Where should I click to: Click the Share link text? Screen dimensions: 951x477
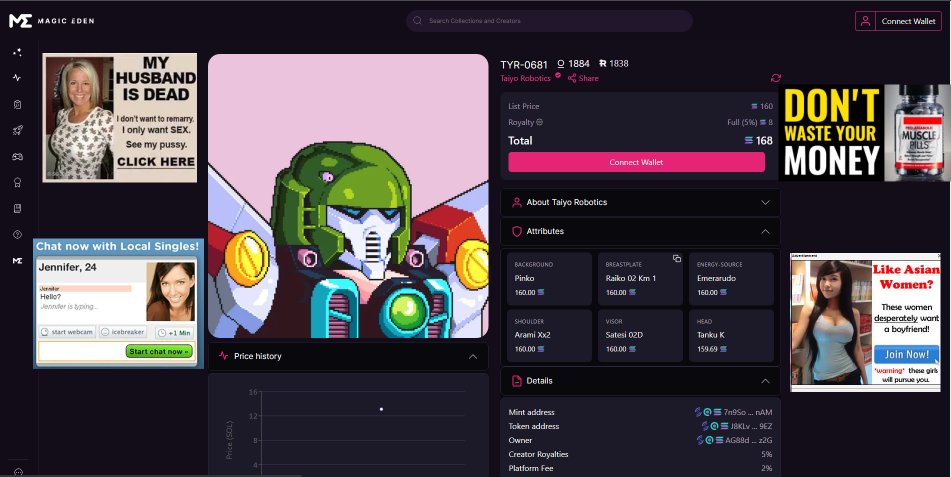pos(588,78)
